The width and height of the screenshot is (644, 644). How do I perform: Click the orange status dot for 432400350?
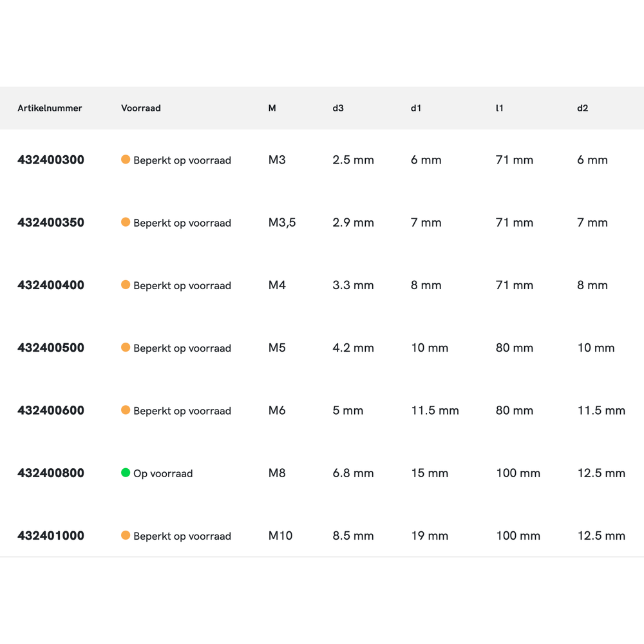pos(126,222)
